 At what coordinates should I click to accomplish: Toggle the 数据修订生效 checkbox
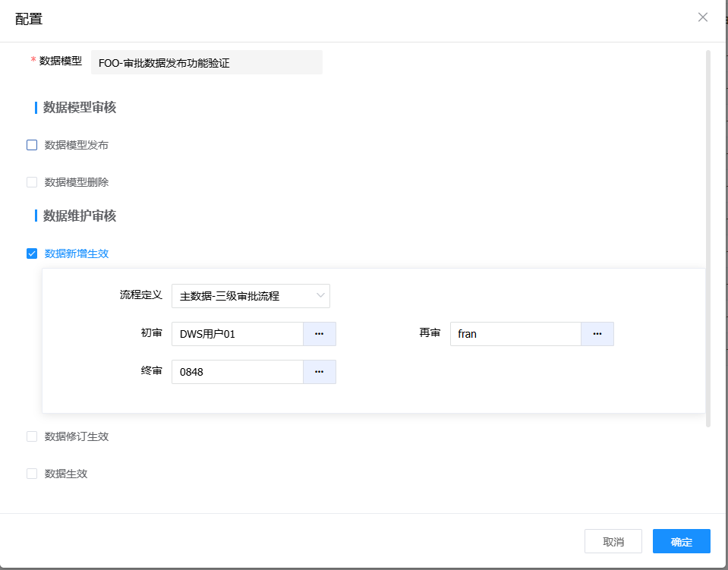click(x=32, y=436)
